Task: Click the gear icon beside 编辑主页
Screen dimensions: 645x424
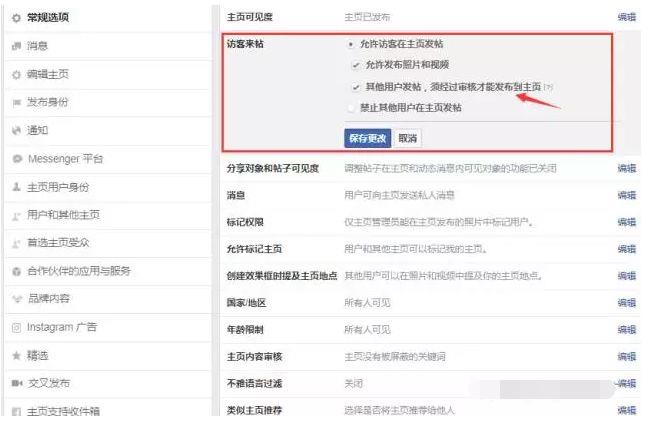Action: coord(16,75)
